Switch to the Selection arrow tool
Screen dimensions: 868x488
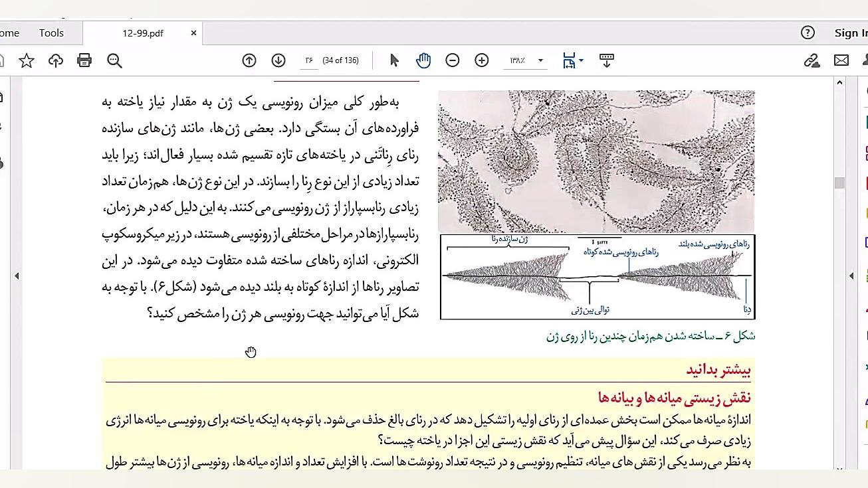(394, 60)
